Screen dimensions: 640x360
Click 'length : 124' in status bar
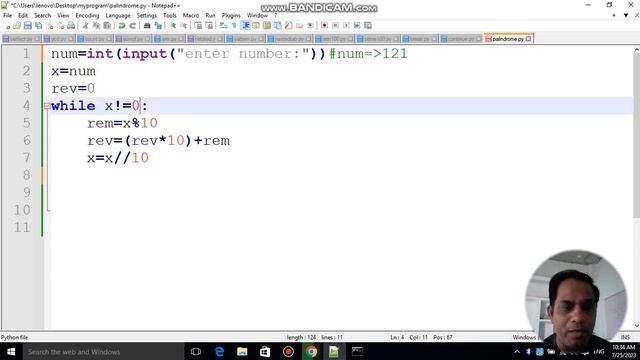click(301, 337)
